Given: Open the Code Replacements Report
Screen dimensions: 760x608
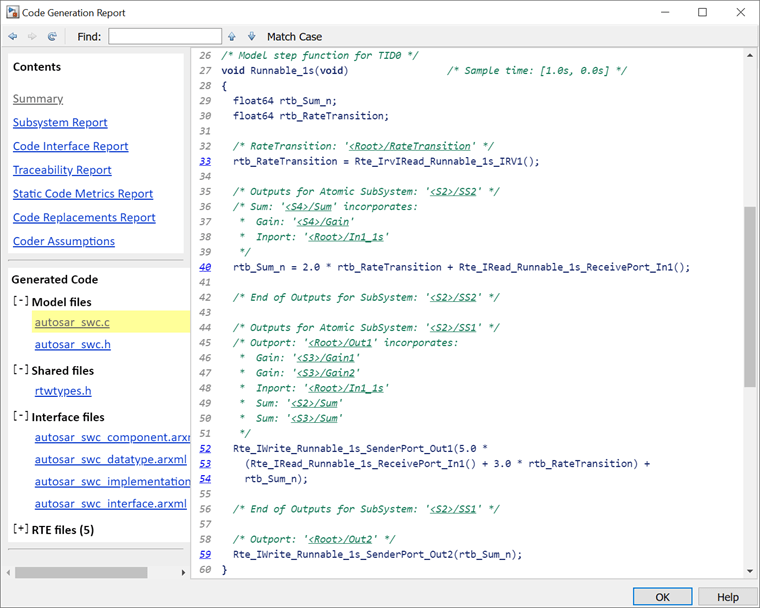Looking at the screenshot, I should click(84, 218).
